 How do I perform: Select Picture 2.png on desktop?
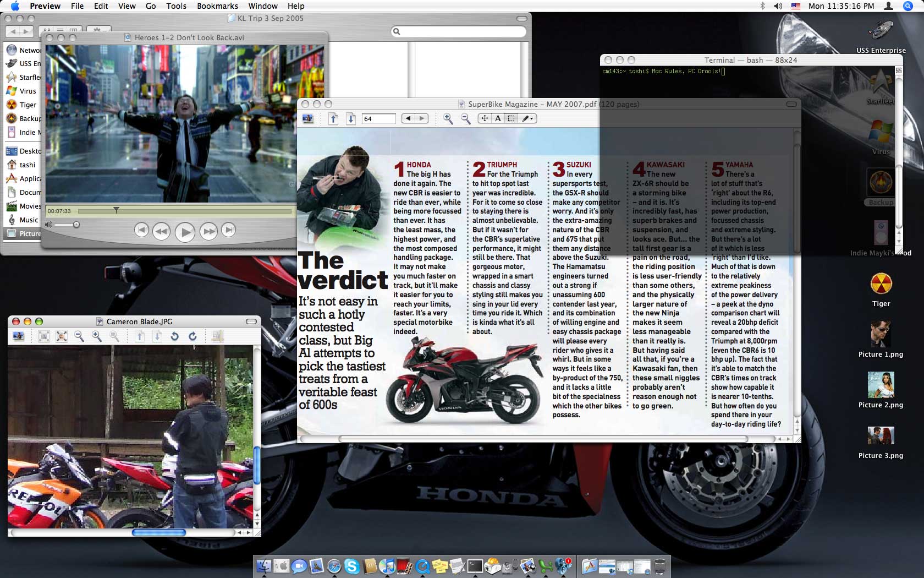[881, 390]
